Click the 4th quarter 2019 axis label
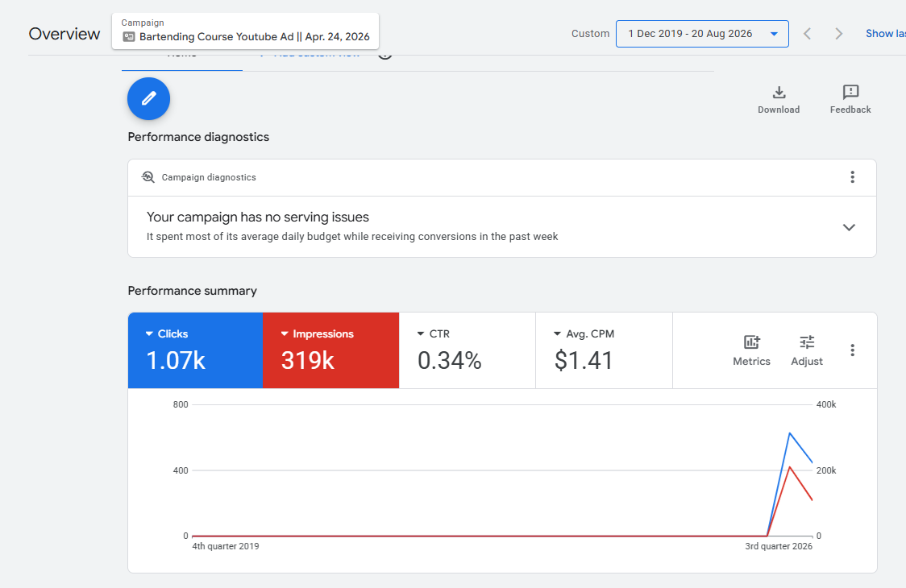 pos(226,546)
